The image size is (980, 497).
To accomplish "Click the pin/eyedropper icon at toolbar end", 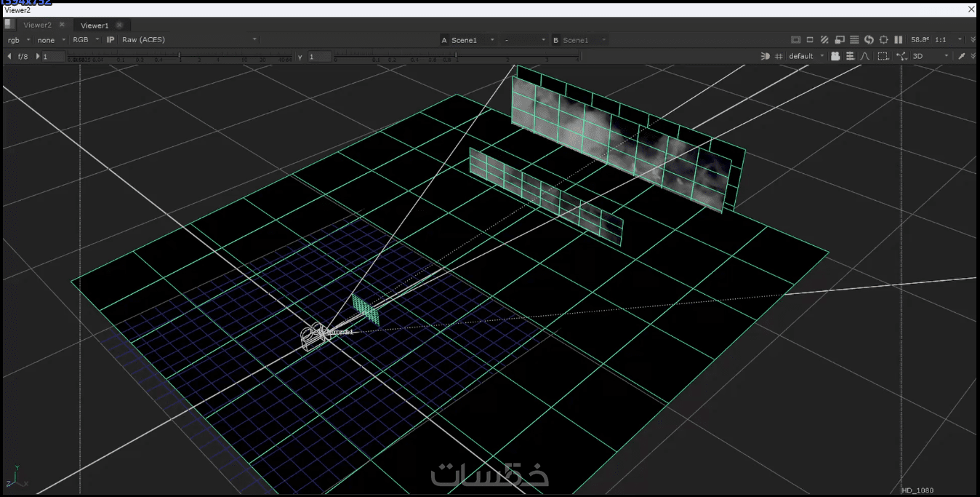I will point(961,56).
